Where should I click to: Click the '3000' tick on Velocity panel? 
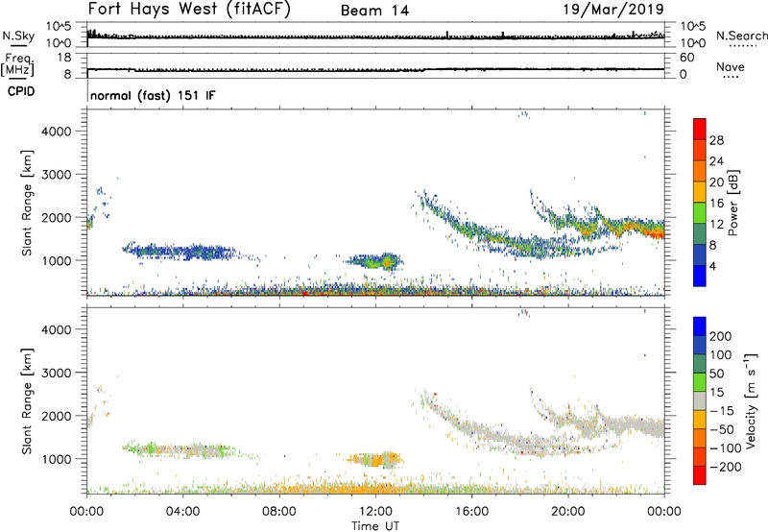(x=56, y=373)
